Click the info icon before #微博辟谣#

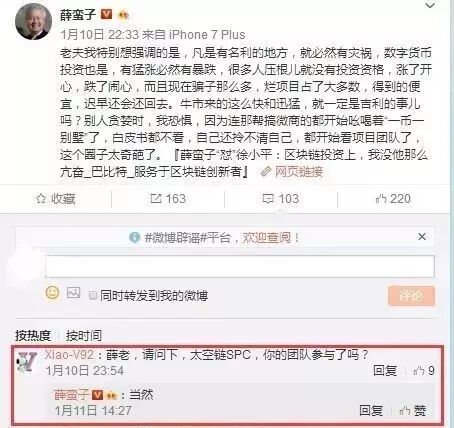134,237
